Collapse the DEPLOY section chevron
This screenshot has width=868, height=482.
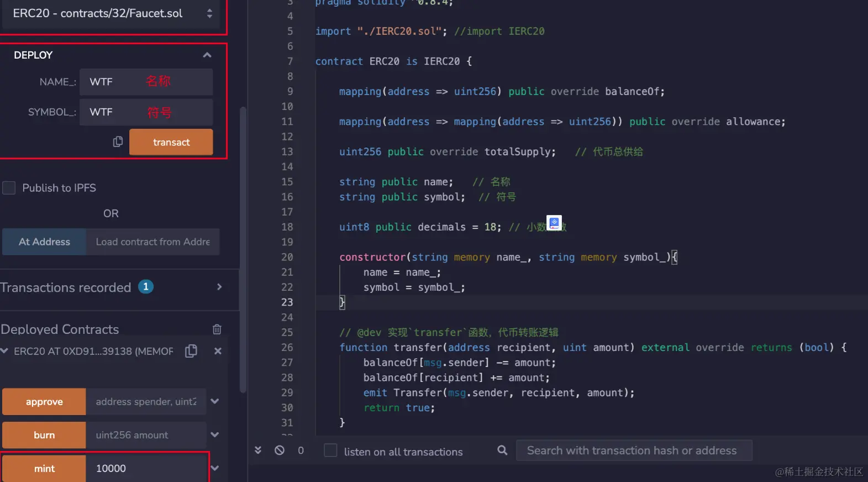tap(207, 55)
